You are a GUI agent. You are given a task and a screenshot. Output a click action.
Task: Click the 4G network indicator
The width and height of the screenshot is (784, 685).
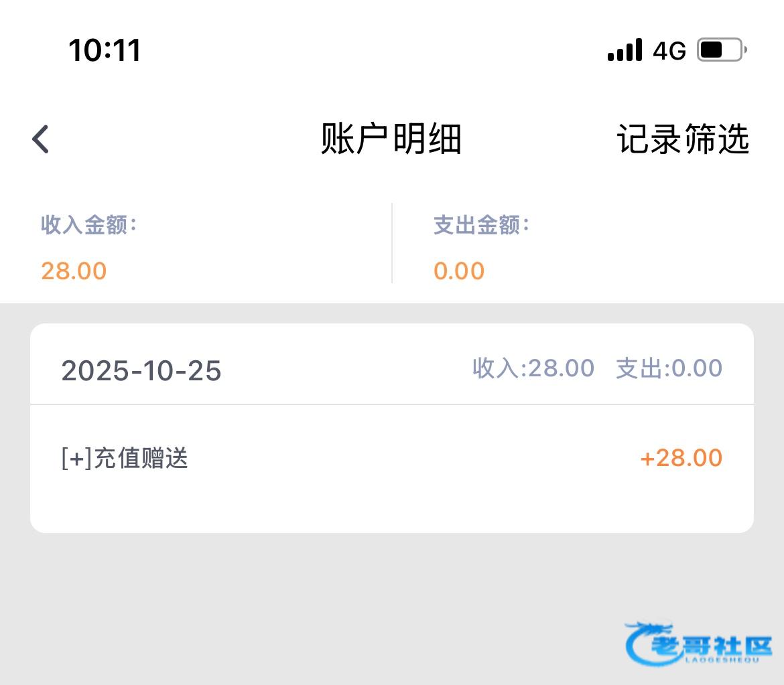coord(669,51)
